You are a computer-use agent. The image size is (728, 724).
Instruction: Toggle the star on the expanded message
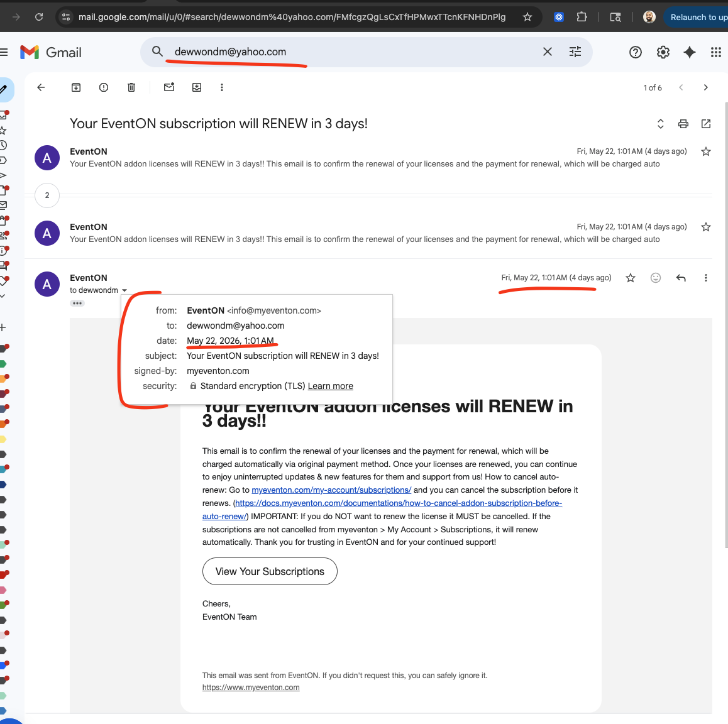[630, 278]
